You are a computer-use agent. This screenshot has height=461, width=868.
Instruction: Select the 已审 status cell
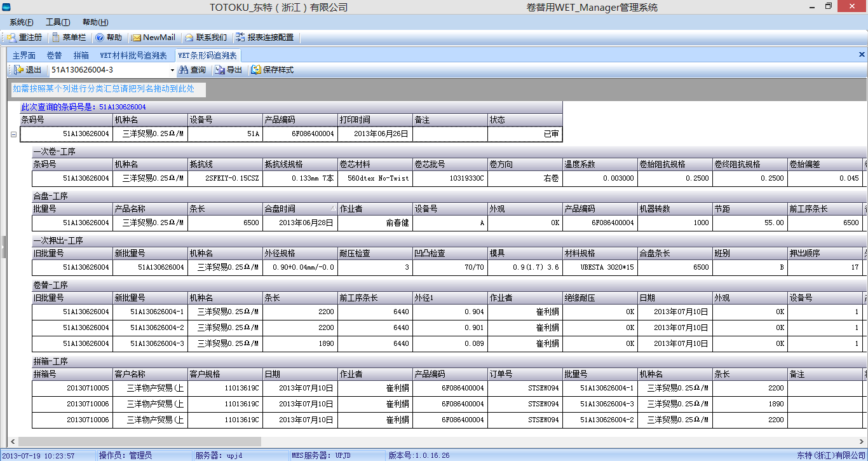[526, 134]
